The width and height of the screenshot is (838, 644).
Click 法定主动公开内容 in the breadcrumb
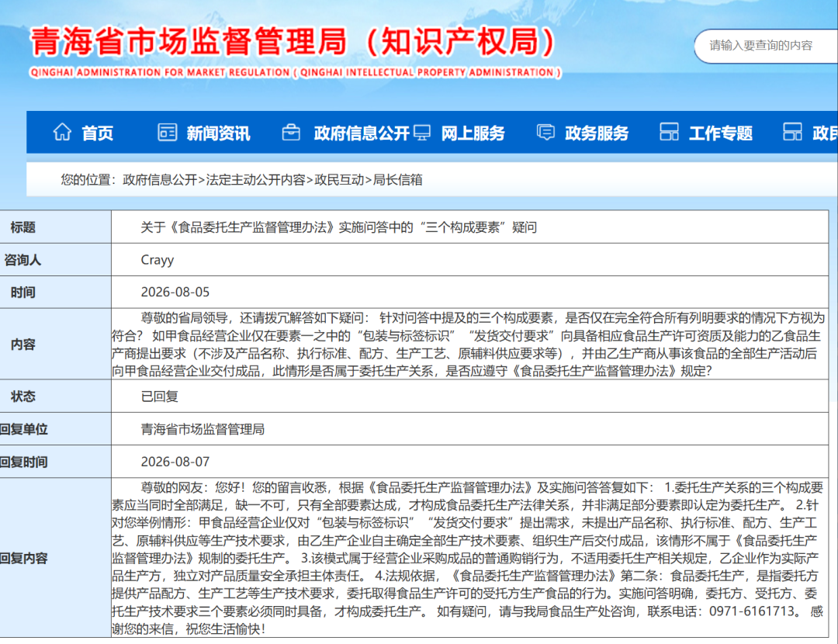[x=256, y=179]
